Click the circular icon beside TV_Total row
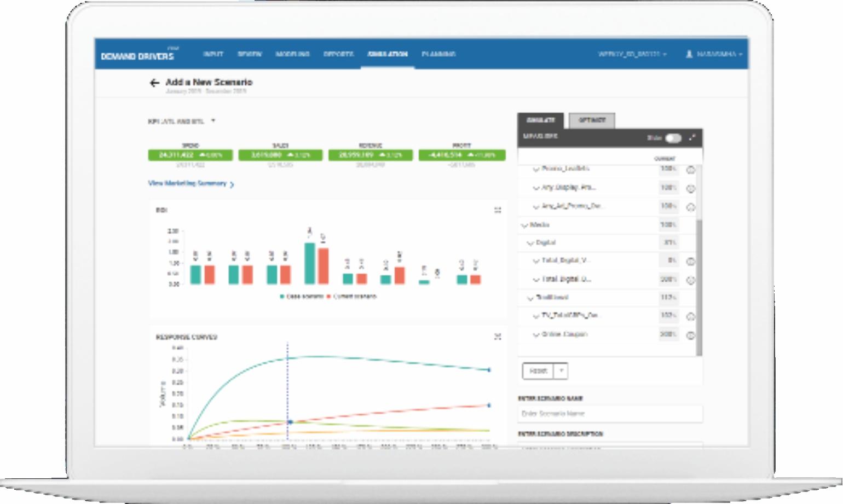The height and width of the screenshot is (504, 843). pos(691,316)
